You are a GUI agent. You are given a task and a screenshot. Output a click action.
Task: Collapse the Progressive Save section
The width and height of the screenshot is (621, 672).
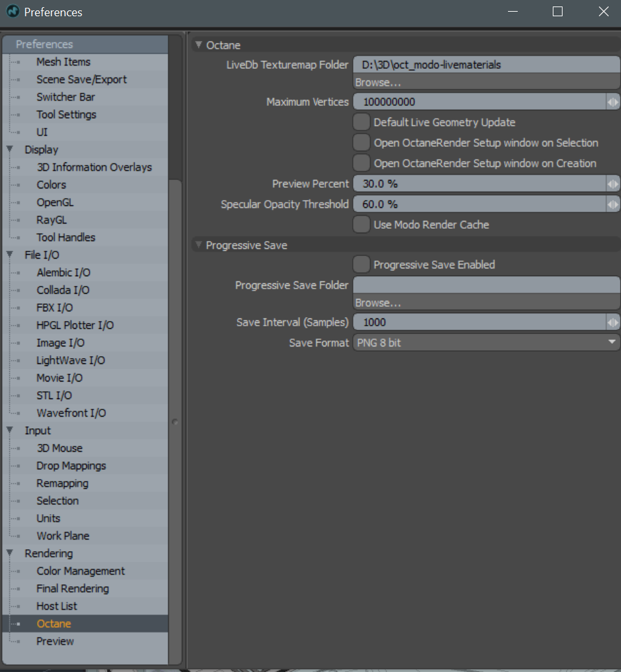[x=199, y=245]
